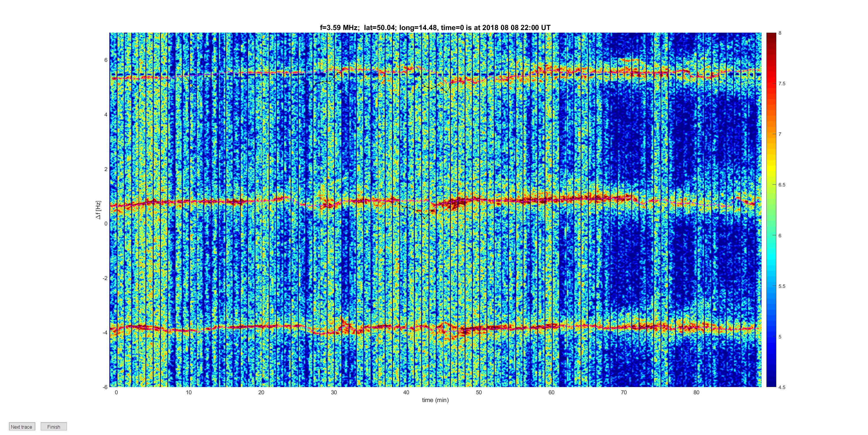Click the Finish button
This screenshot has height=435, width=868.
tap(54, 427)
